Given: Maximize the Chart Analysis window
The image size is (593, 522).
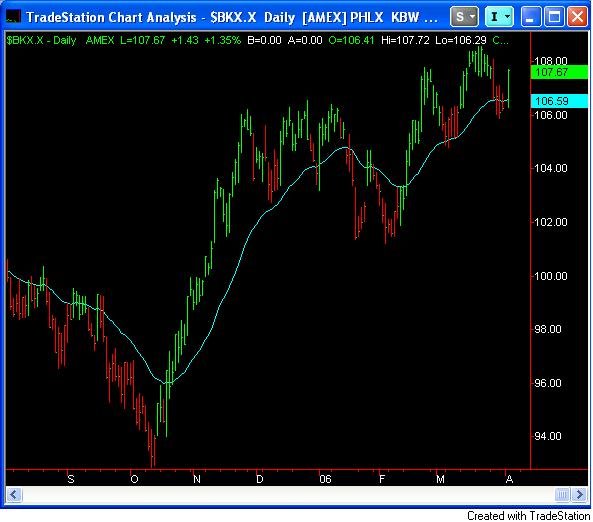Looking at the screenshot, I should (554, 17).
